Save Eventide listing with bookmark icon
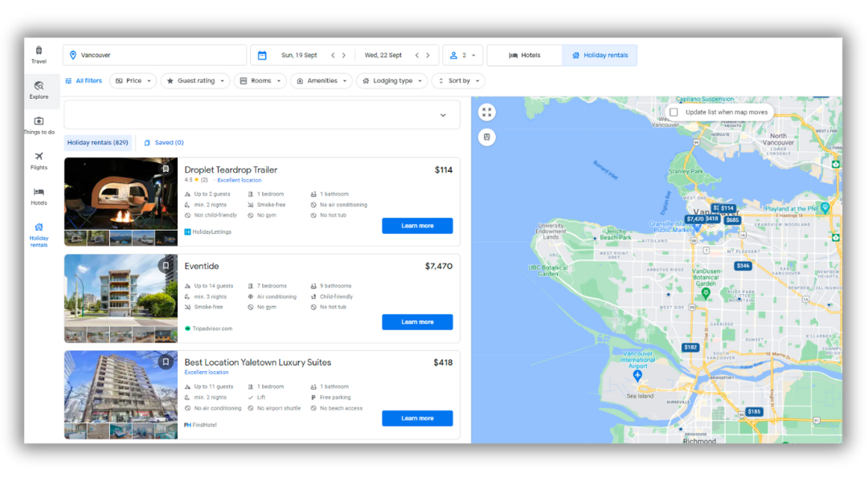Image resolution: width=868 pixels, height=482 pixels. pyautogui.click(x=166, y=266)
